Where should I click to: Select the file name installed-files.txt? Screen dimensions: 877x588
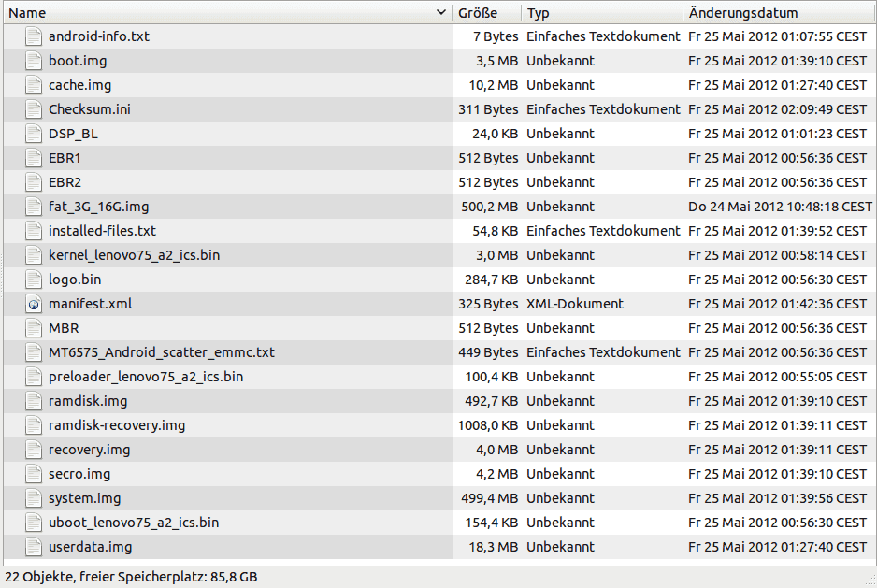click(x=102, y=231)
